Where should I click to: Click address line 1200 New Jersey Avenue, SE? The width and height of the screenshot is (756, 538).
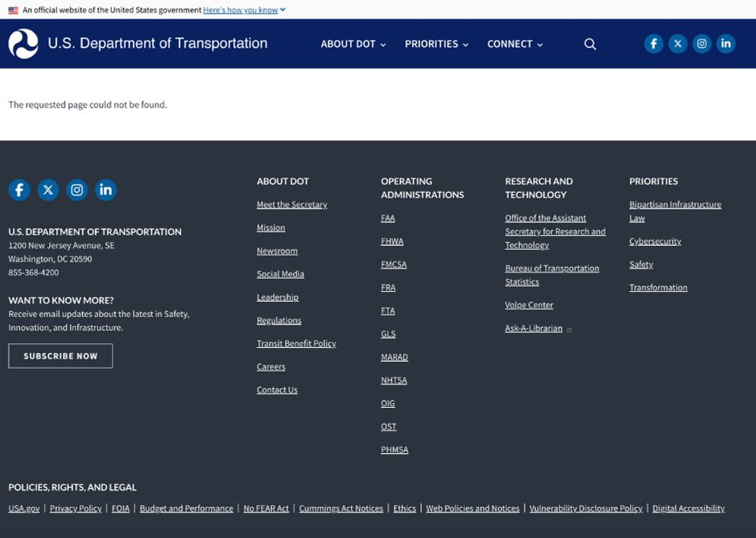pyautogui.click(x=61, y=246)
